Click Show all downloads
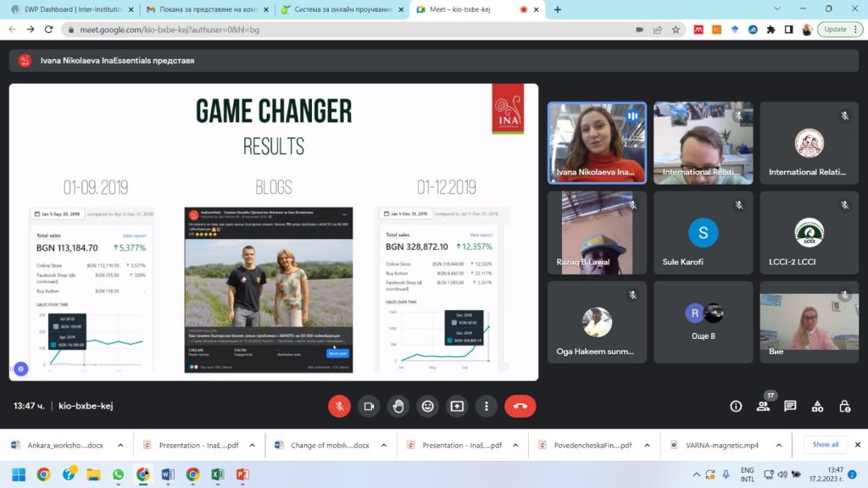 [825, 444]
